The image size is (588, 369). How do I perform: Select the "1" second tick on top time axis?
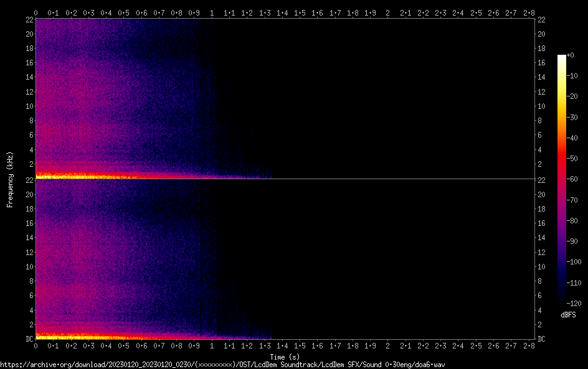212,12
